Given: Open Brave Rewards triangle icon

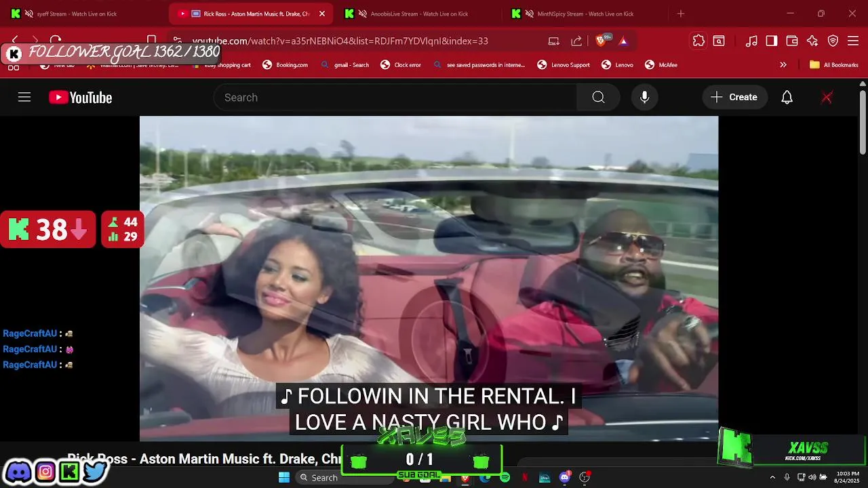Looking at the screenshot, I should (x=623, y=41).
